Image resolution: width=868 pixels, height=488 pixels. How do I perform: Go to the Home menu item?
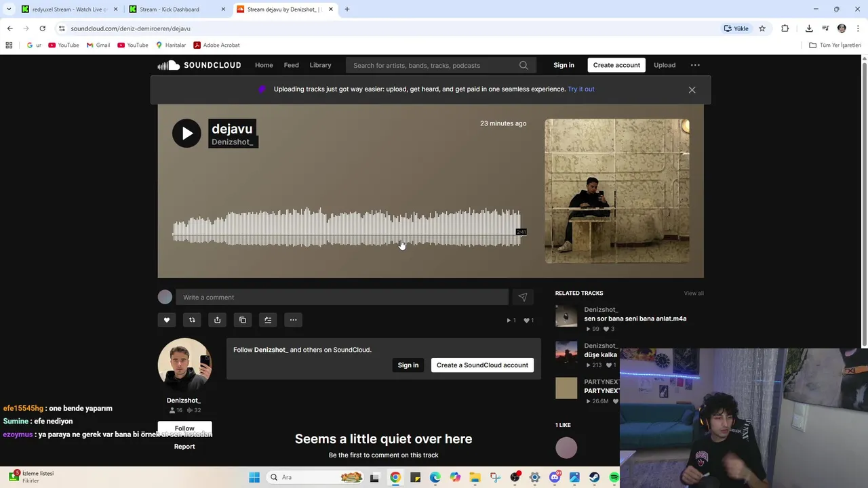pos(264,65)
